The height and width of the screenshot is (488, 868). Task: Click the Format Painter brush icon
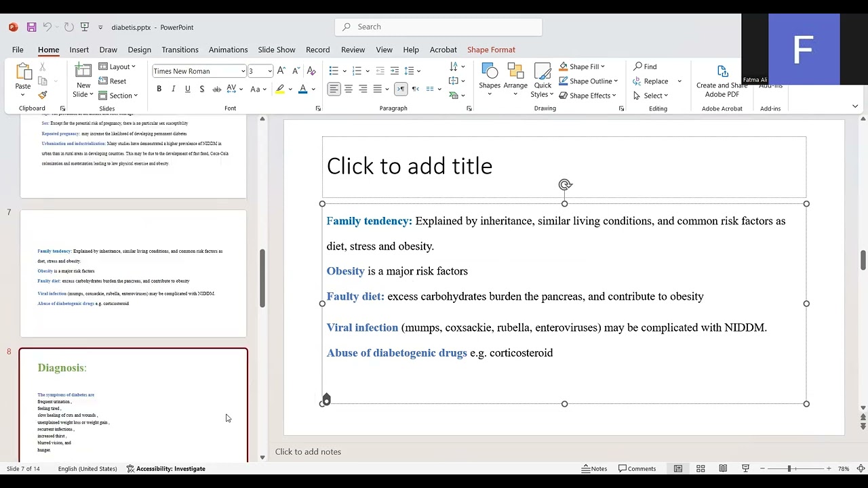42,96
